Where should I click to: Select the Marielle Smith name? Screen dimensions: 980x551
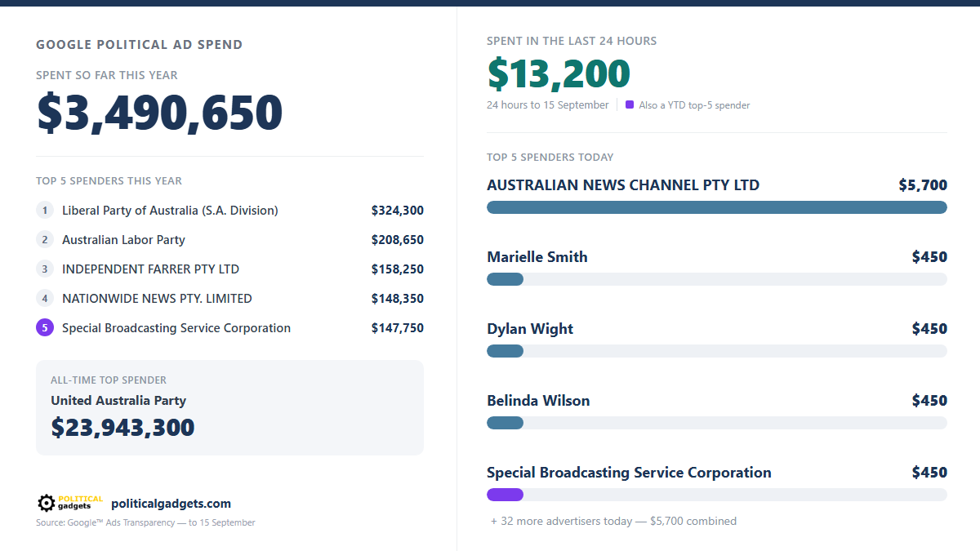[537, 257]
